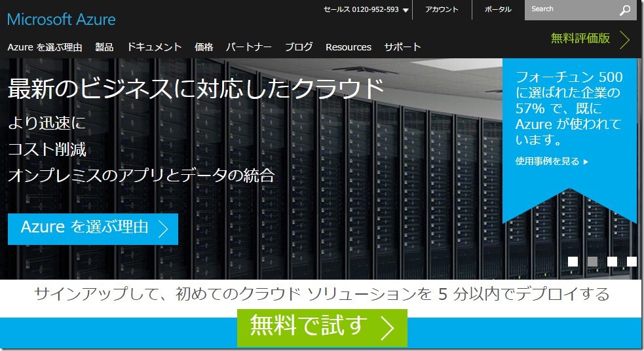Select the first carousel slide indicator
The width and height of the screenshot is (644, 351).
pyautogui.click(x=573, y=261)
